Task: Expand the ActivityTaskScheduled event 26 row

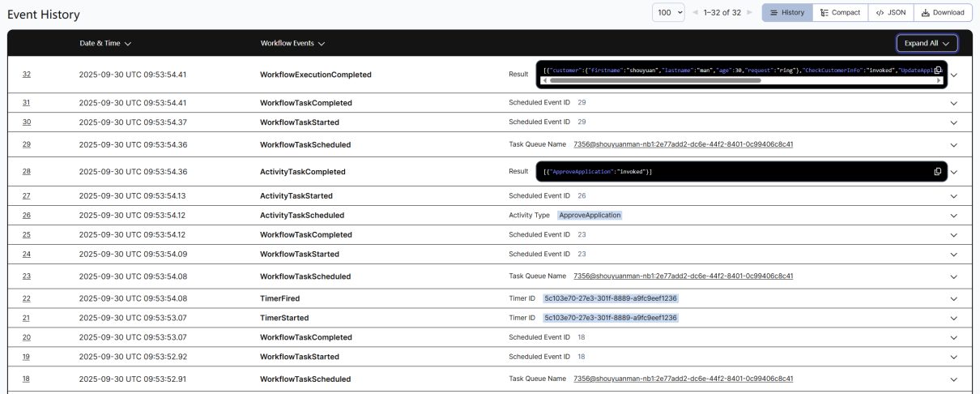Action: tap(953, 216)
